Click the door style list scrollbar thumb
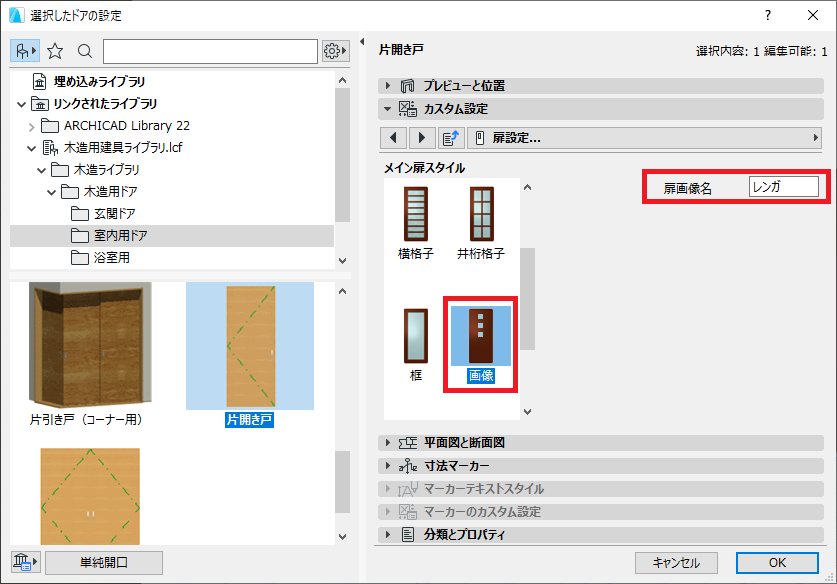Screen dimensions: 837x584 [x=527, y=299]
